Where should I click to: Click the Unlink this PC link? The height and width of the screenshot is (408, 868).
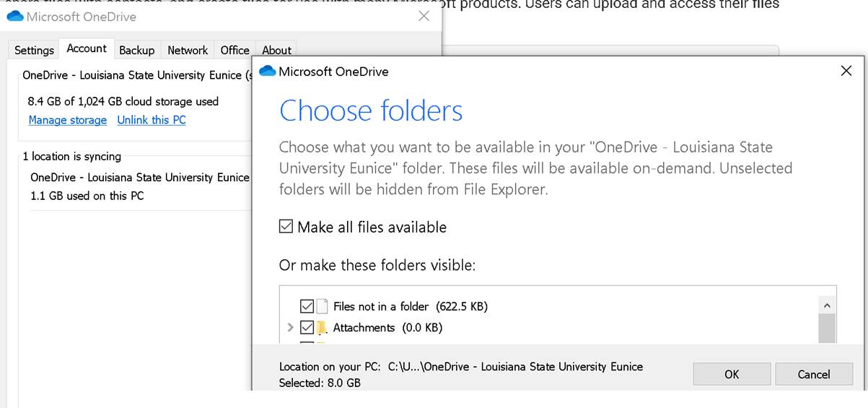coord(152,120)
